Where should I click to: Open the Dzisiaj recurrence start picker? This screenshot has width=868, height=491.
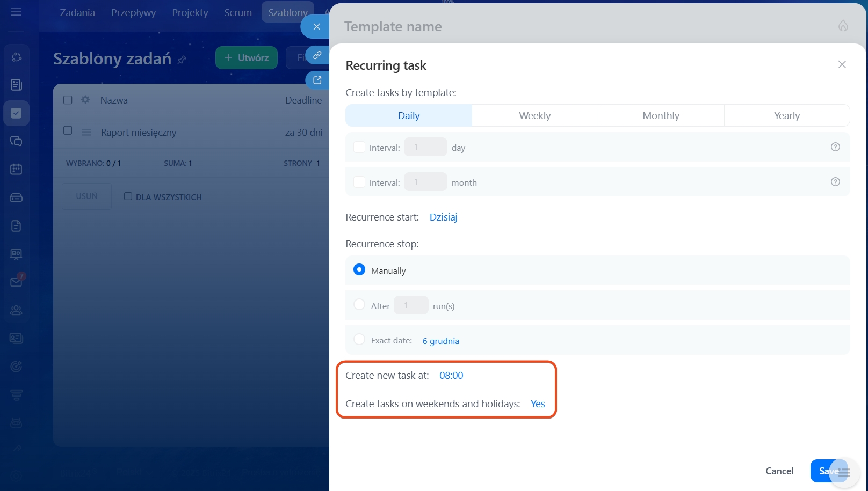(443, 217)
